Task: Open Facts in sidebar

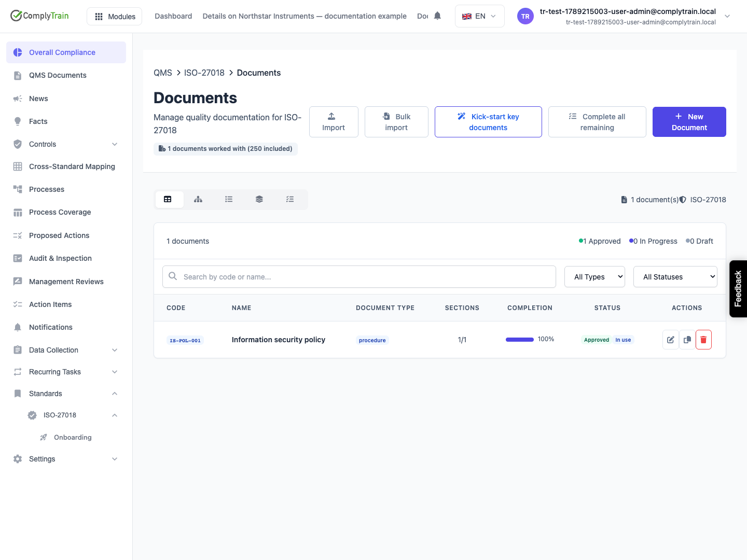Action: point(66,121)
